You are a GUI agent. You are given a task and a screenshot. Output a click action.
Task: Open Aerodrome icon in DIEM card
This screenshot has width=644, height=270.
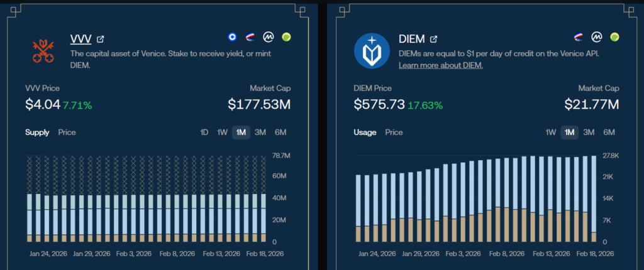point(579,37)
